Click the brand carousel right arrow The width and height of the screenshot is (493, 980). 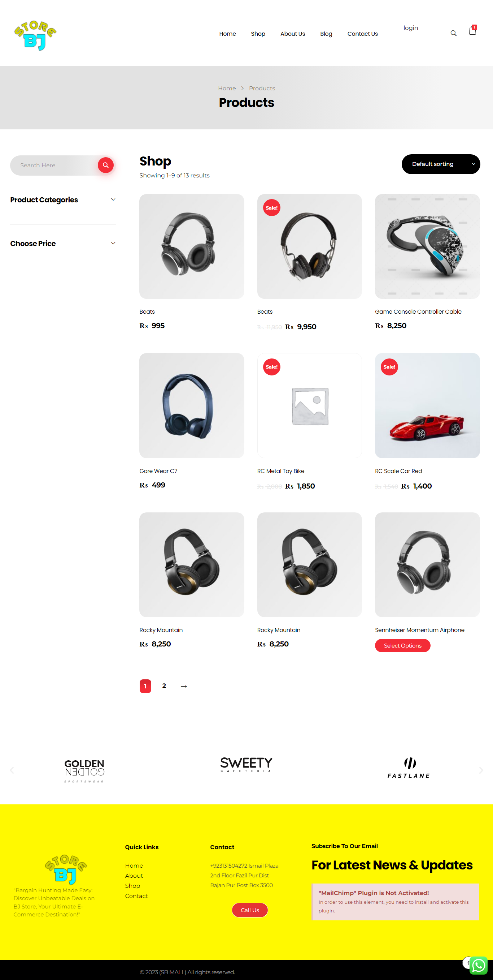[481, 770]
